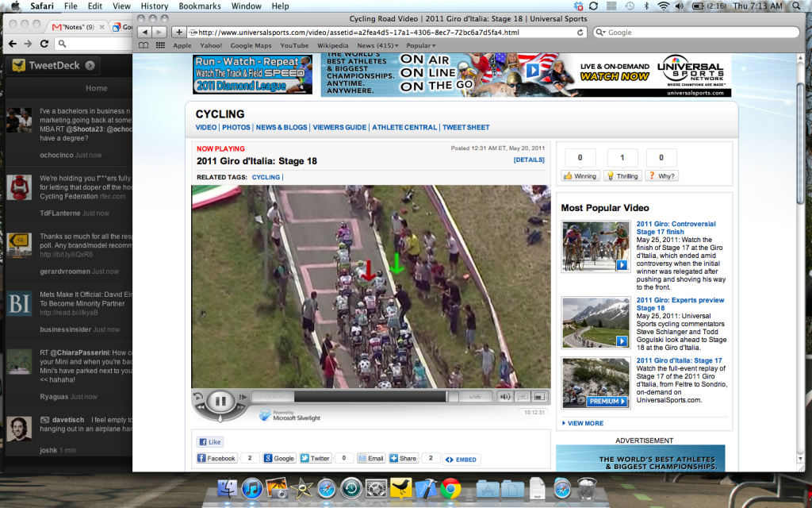
Task: Open the Bookmarks menu in the menu bar
Action: (x=199, y=6)
